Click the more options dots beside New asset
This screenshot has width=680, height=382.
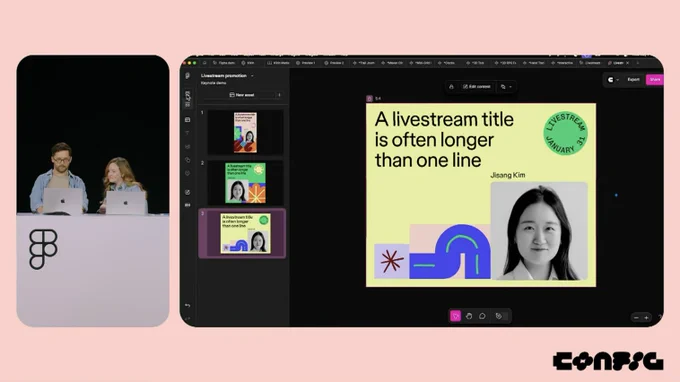(279, 95)
